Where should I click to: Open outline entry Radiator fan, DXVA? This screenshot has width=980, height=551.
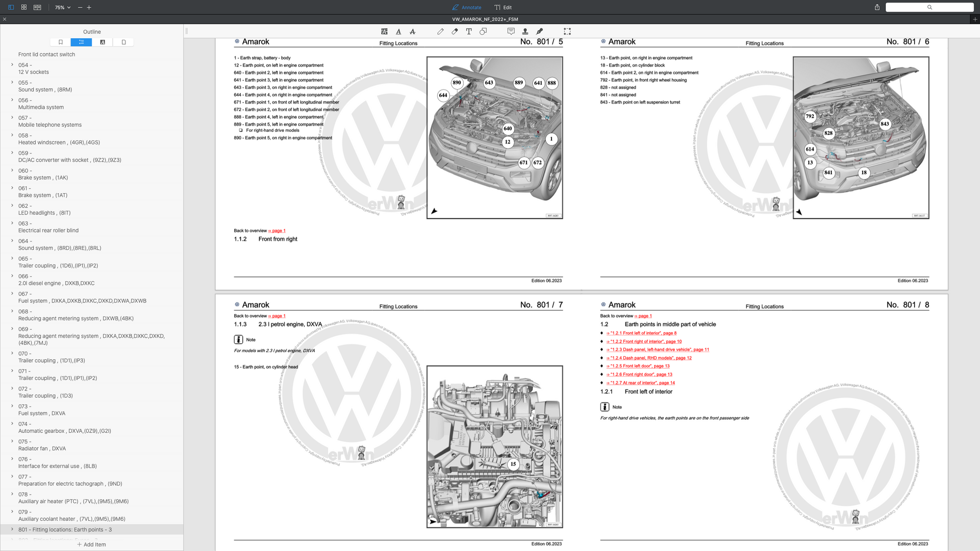42,448
